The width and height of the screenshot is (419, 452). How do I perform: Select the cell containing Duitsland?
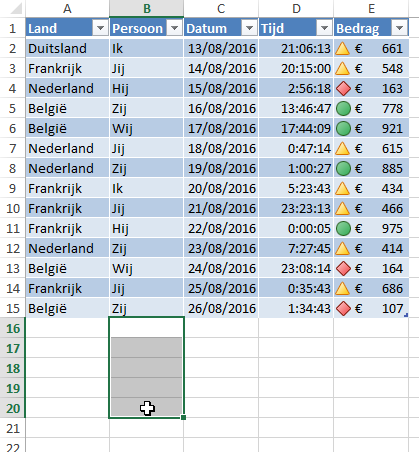tap(67, 49)
